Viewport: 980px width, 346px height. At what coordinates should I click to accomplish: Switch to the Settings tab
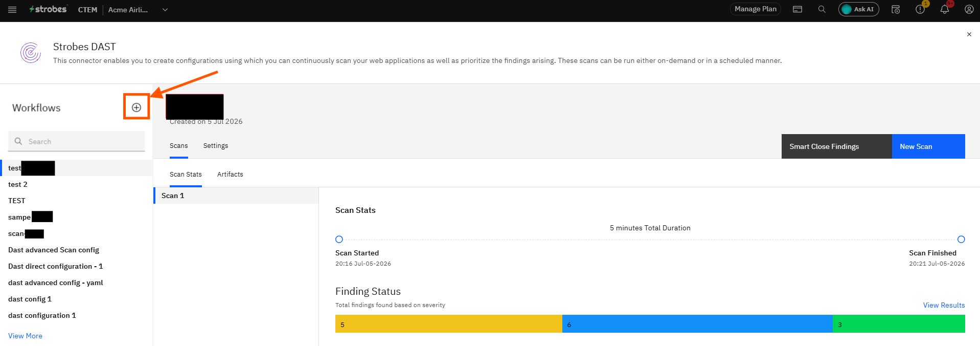pos(216,146)
